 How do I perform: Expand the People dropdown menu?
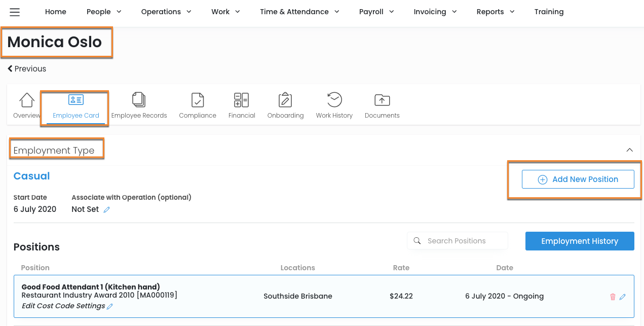(x=104, y=12)
